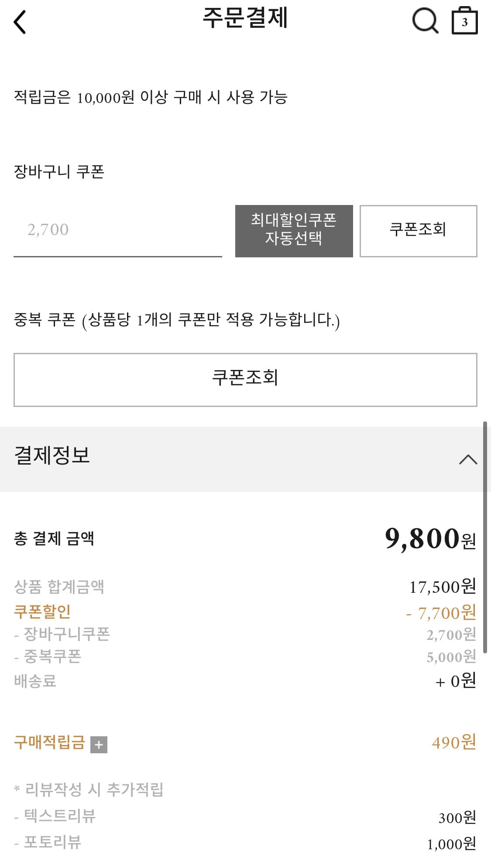Tap the 중복 쿠폰 notice text
491x868 pixels.
pyautogui.click(x=177, y=320)
